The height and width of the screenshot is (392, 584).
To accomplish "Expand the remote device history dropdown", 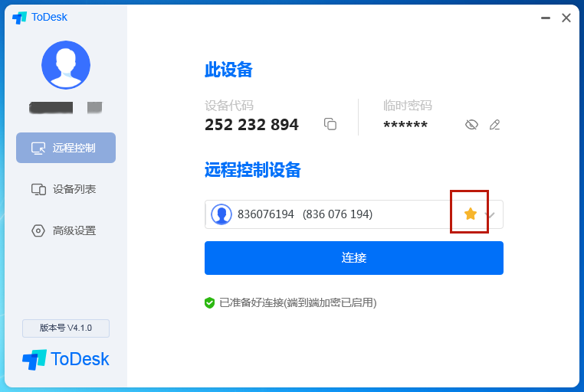I will pyautogui.click(x=490, y=214).
